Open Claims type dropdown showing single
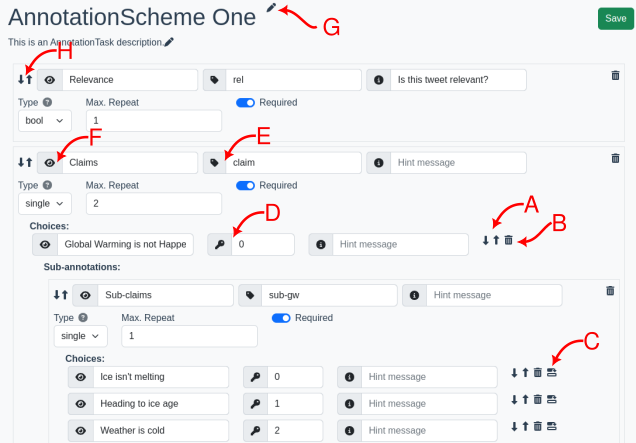The width and height of the screenshot is (636, 443). [43, 204]
